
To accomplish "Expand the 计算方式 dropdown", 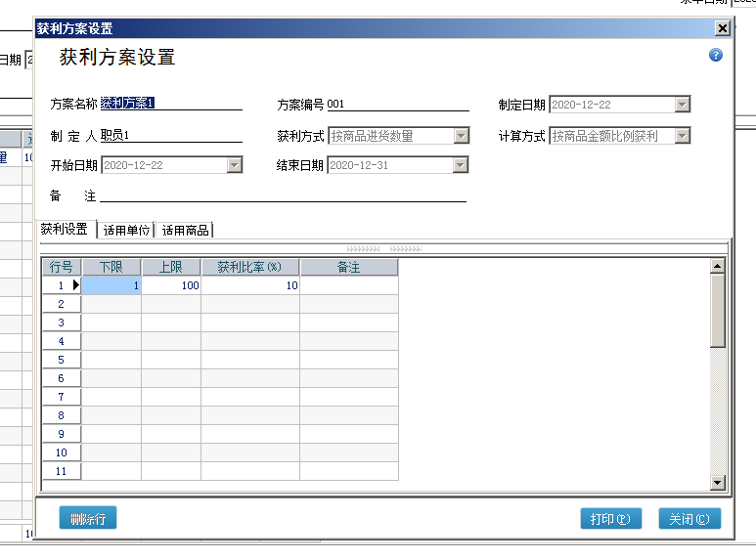I will coord(683,136).
